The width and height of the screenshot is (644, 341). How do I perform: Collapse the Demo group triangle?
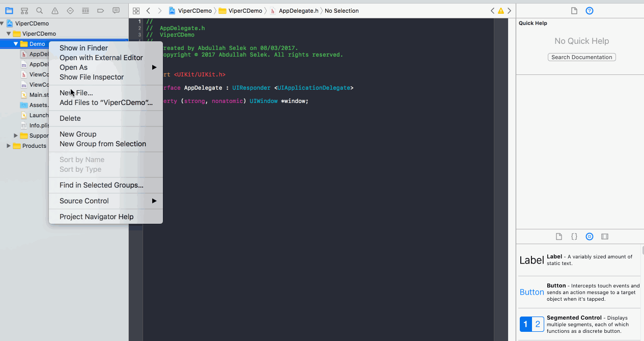[16, 44]
